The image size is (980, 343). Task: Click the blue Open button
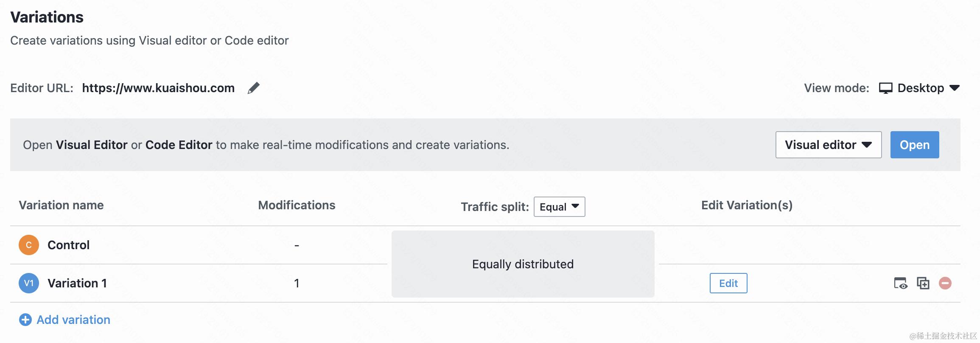pos(915,145)
